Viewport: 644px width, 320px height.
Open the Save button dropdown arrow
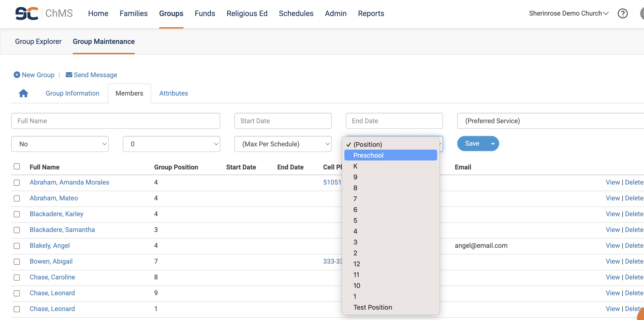tap(493, 144)
